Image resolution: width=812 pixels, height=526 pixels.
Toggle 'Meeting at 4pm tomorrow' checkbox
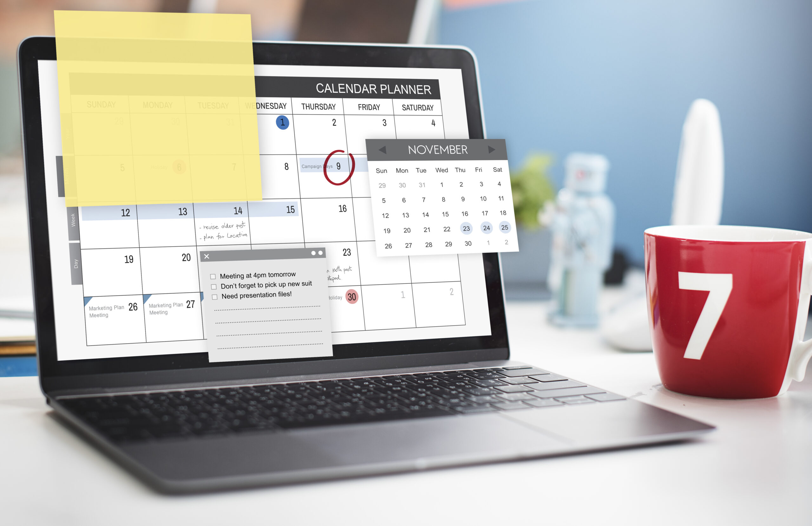(213, 274)
